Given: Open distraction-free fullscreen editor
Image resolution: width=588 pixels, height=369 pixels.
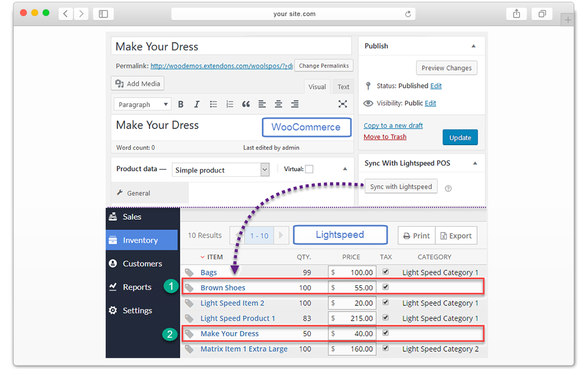Looking at the screenshot, I should 342,104.
